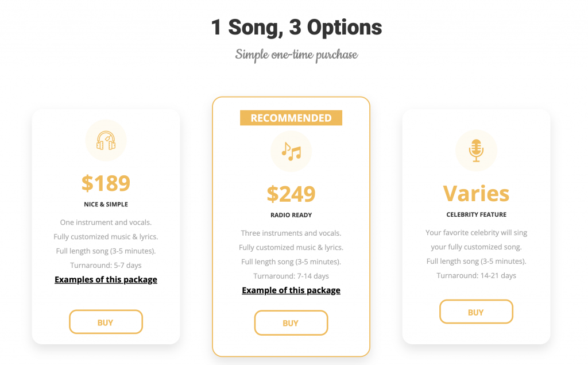The height and width of the screenshot is (365, 588).
Task: Buy the $189 Nice & Simple package
Action: coord(106,322)
